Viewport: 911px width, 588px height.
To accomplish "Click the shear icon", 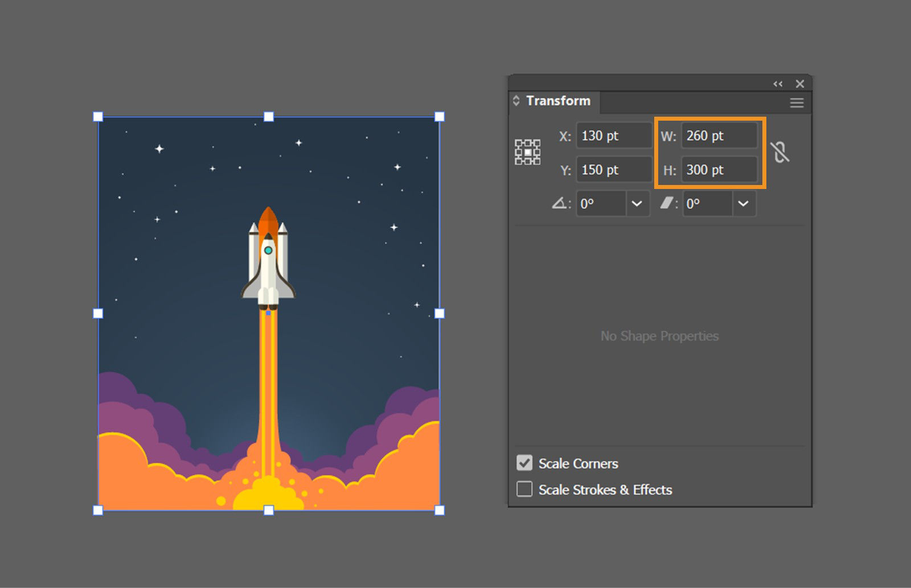I will 666,203.
